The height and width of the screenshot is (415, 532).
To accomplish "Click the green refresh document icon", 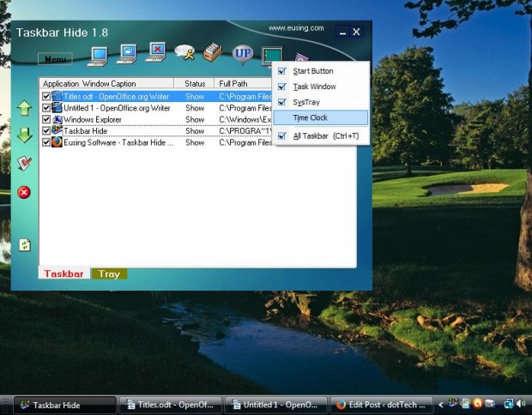I will [25, 244].
